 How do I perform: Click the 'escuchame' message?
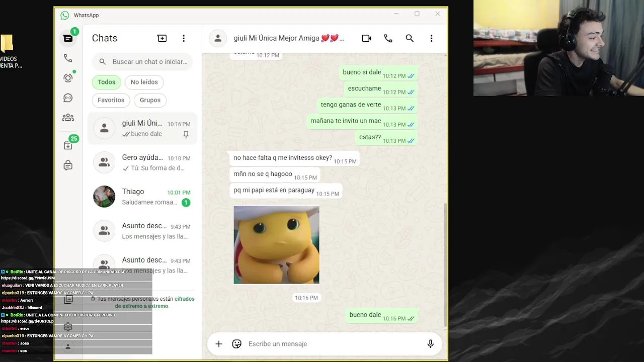click(x=381, y=89)
